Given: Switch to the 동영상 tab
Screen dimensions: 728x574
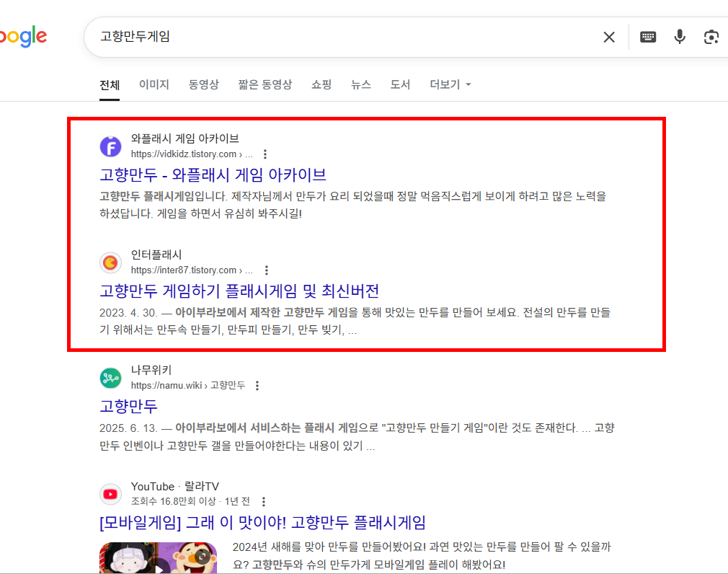Looking at the screenshot, I should click(203, 84).
